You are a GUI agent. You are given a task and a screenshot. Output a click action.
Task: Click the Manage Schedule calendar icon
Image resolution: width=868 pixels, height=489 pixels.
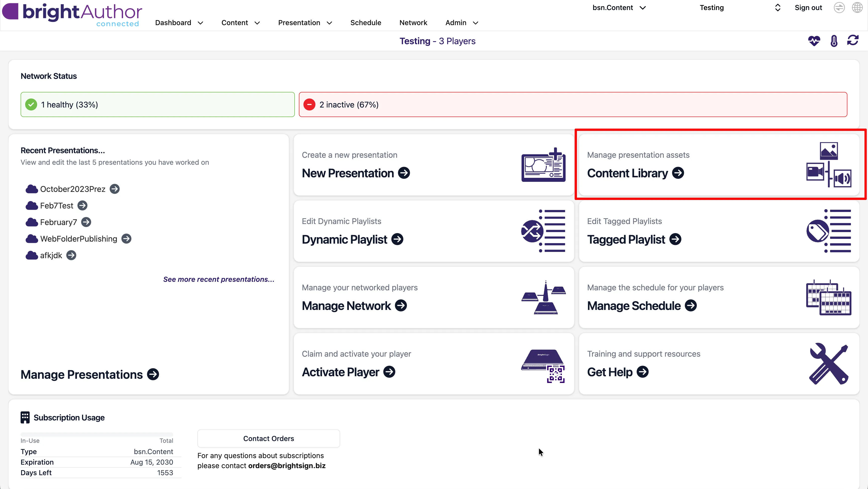point(829,297)
